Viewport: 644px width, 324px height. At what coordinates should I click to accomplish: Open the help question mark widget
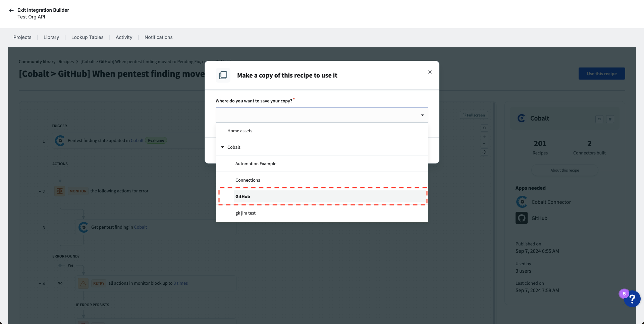(x=632, y=298)
